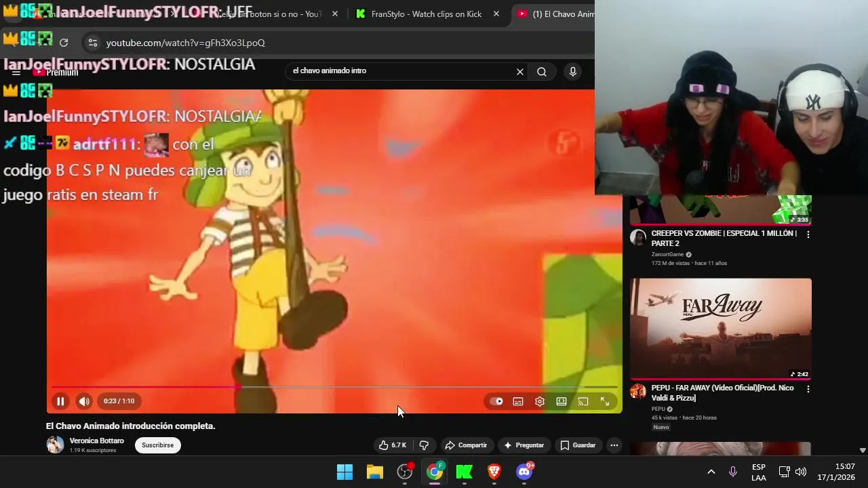Start voice search with the microphone
The image size is (868, 488).
[573, 72]
